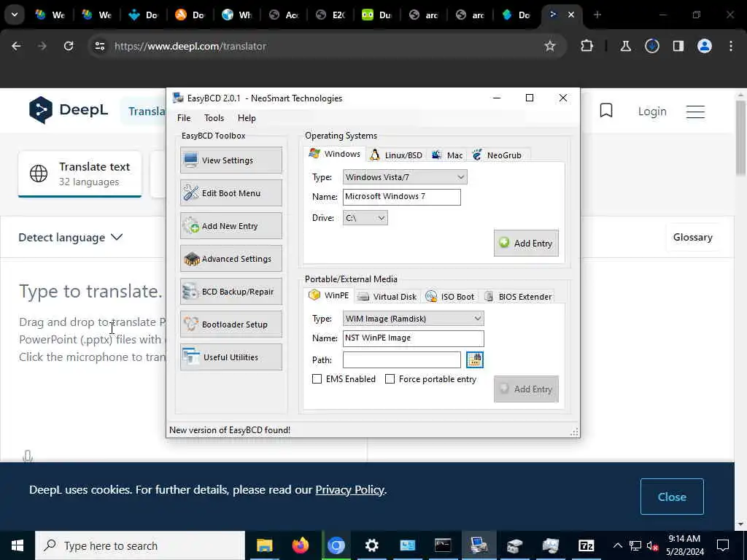The height and width of the screenshot is (560, 747).
Task: Open 7-Zip from the taskbar
Action: [x=586, y=545]
